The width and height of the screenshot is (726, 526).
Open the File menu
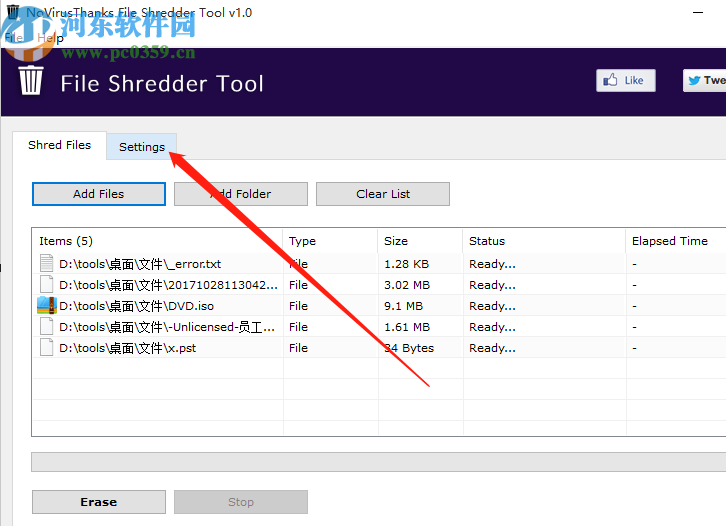(x=14, y=38)
